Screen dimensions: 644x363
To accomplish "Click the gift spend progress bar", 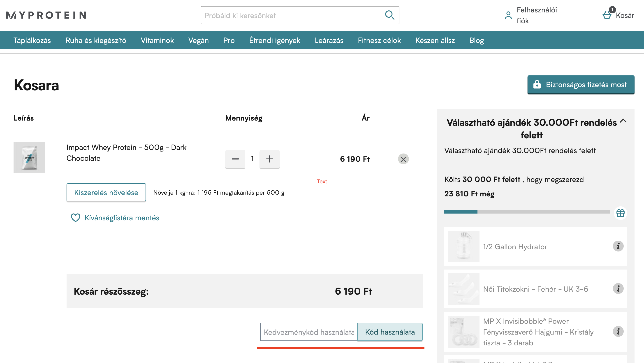I will point(527,212).
